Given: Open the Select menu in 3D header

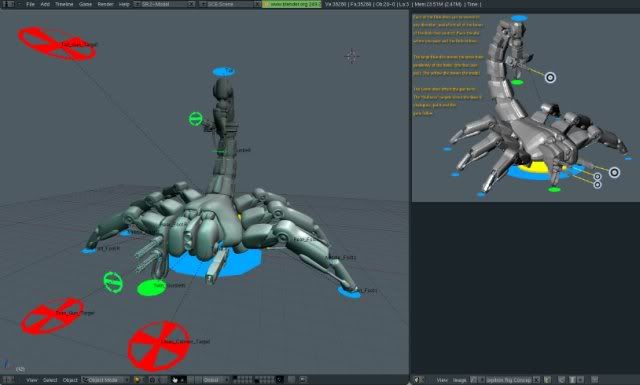Looking at the screenshot, I should [x=50, y=380].
